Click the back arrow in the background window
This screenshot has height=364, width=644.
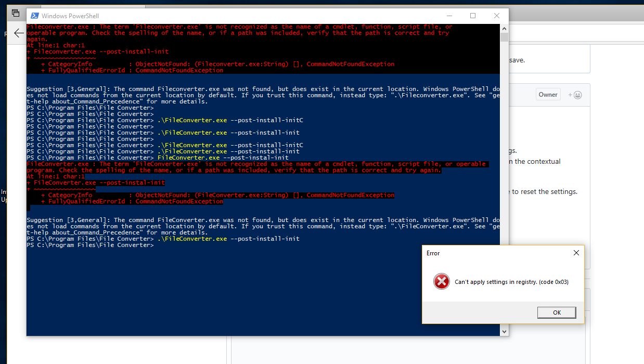coord(19,33)
